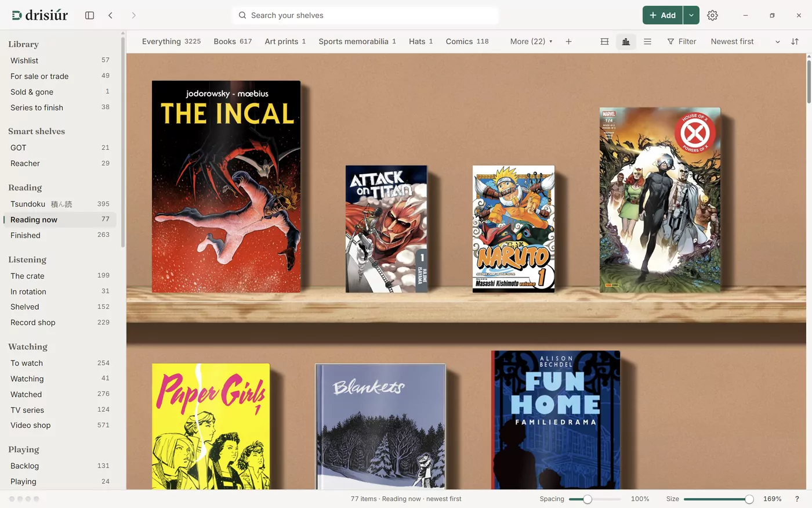Open Fun Home book cover
The height and width of the screenshot is (508, 812).
[x=556, y=420]
